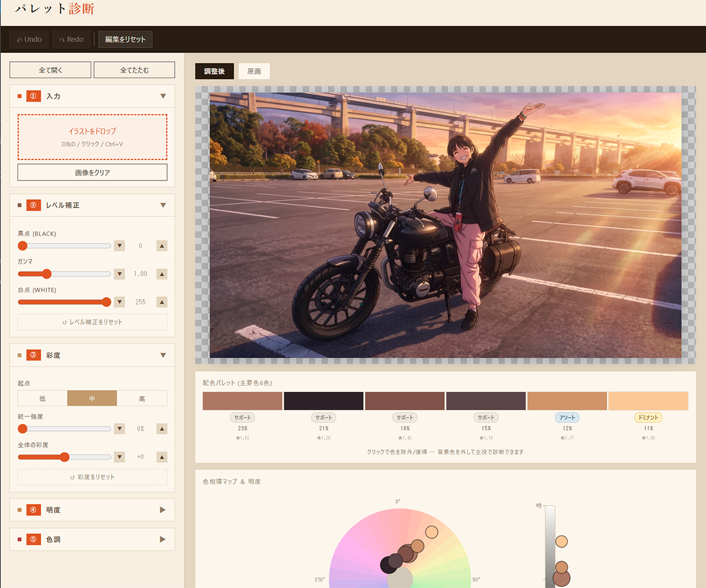Click the イラストをドロップ upload area
The image size is (706, 588).
[92, 137]
